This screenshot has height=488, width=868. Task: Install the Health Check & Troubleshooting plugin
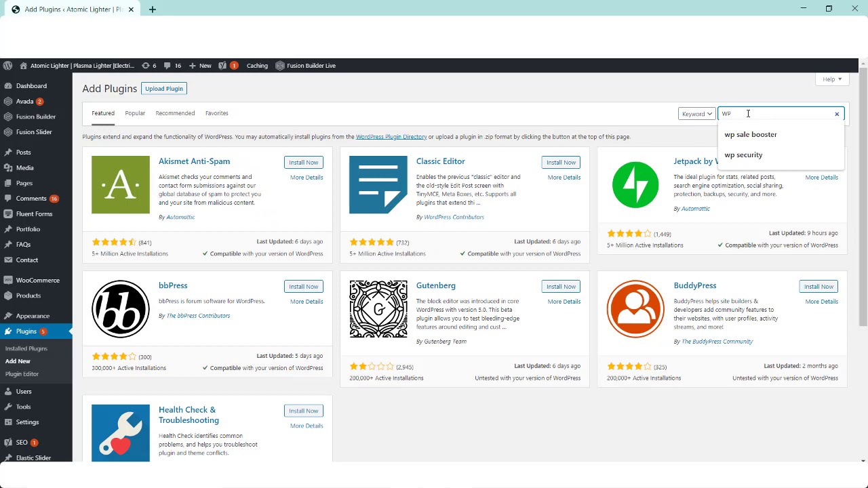(x=303, y=411)
